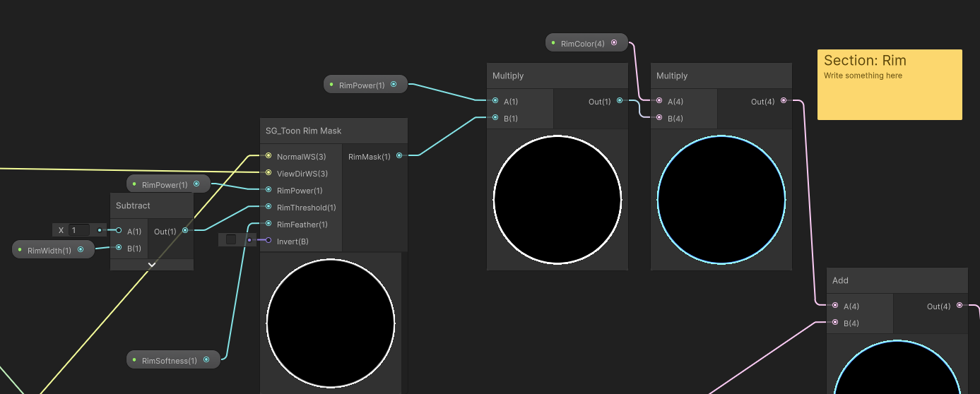
Task: Click the ViewDirWS(3) input port
Action: (x=268, y=173)
